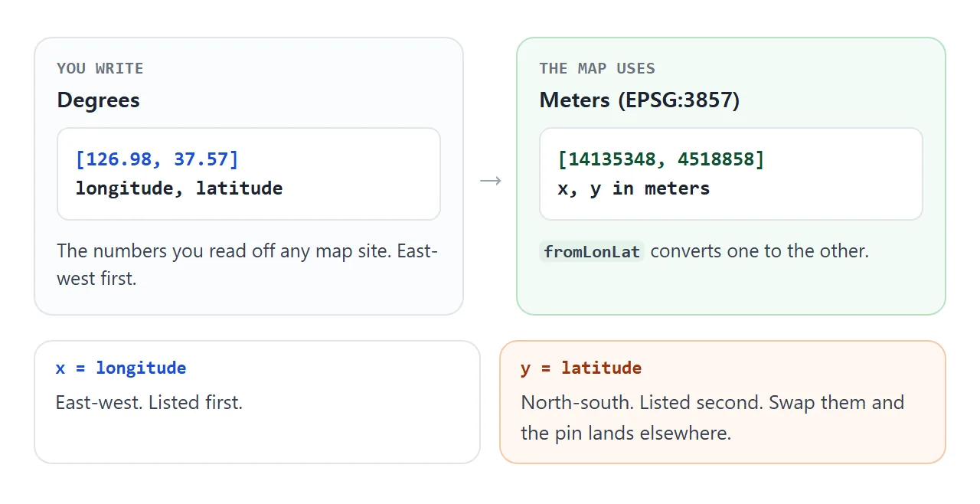Image resolution: width=980 pixels, height=504 pixels.
Task: Select the "x = longitude" title
Action: (121, 368)
